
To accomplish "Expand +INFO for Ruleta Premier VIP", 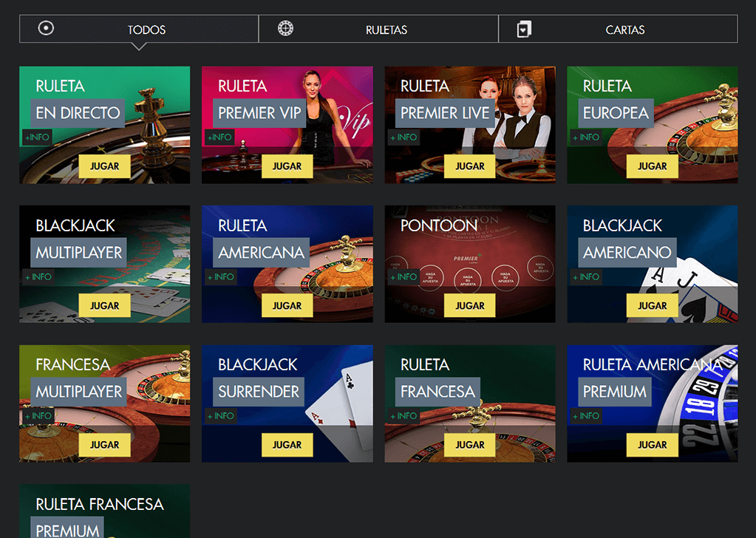I will (x=219, y=137).
